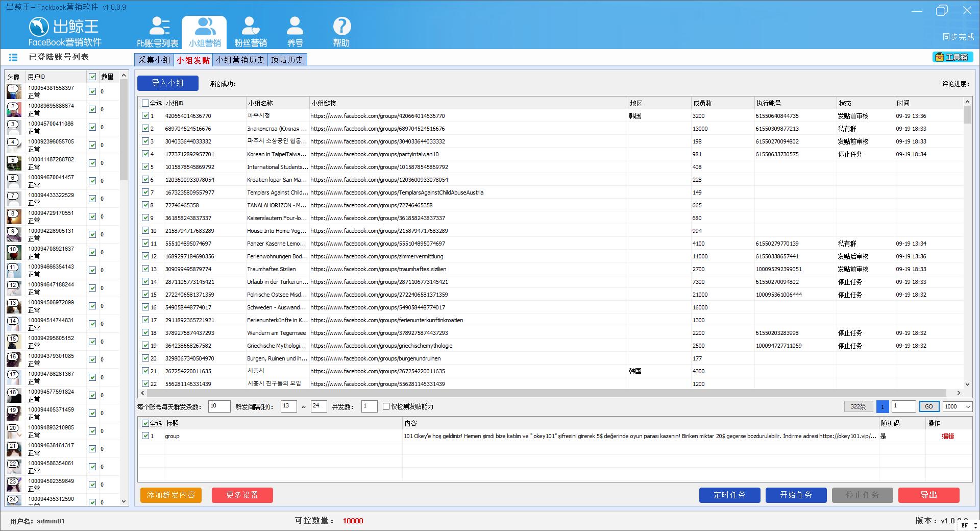Open the 工具箱 toolbox
Image resolution: width=980 pixels, height=531 pixels.
[952, 57]
